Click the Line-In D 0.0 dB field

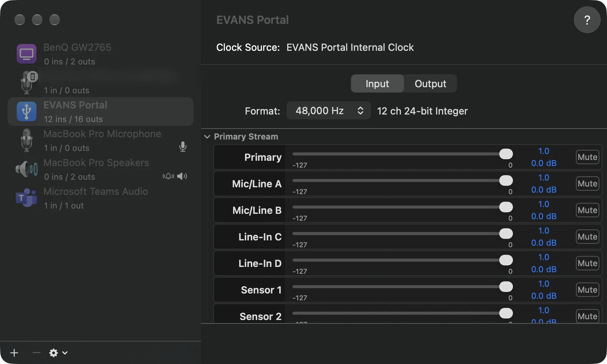pyautogui.click(x=544, y=269)
